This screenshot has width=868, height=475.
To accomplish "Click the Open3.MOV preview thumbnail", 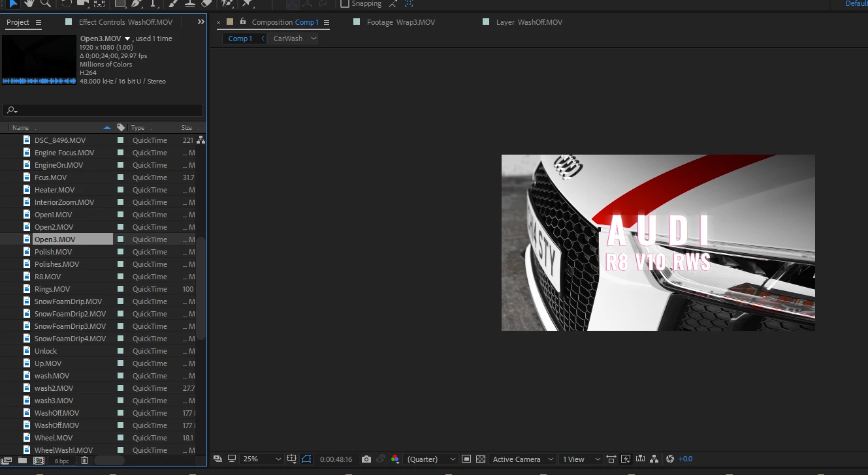I will (x=39, y=60).
